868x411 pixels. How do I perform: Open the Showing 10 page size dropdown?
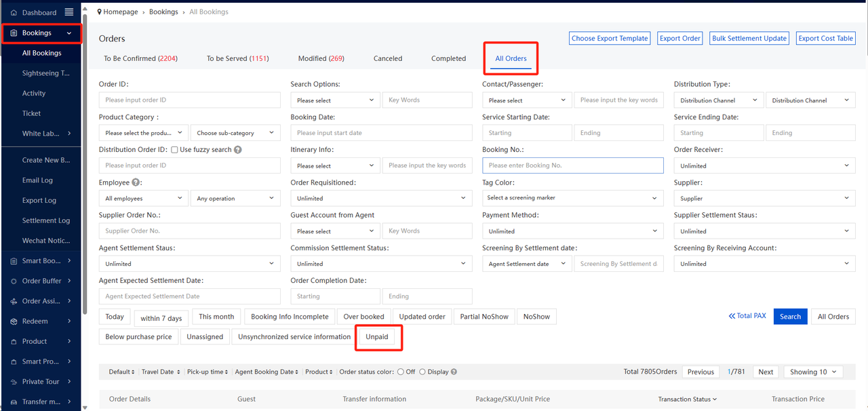813,372
